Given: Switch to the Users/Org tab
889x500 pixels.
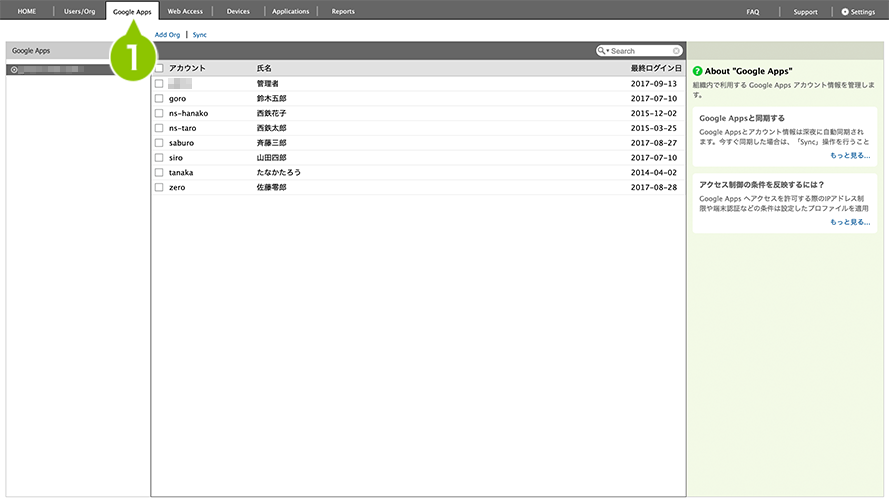Looking at the screenshot, I should [x=79, y=11].
